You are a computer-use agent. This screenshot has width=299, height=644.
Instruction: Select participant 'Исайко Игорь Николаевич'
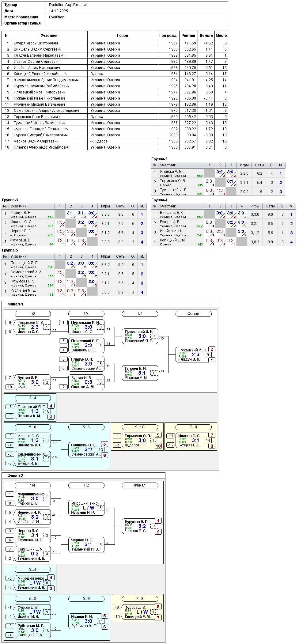(37, 68)
